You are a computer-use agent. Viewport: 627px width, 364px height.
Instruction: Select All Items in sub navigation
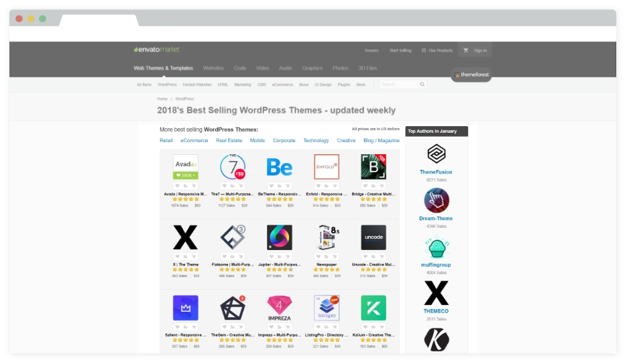click(x=144, y=84)
